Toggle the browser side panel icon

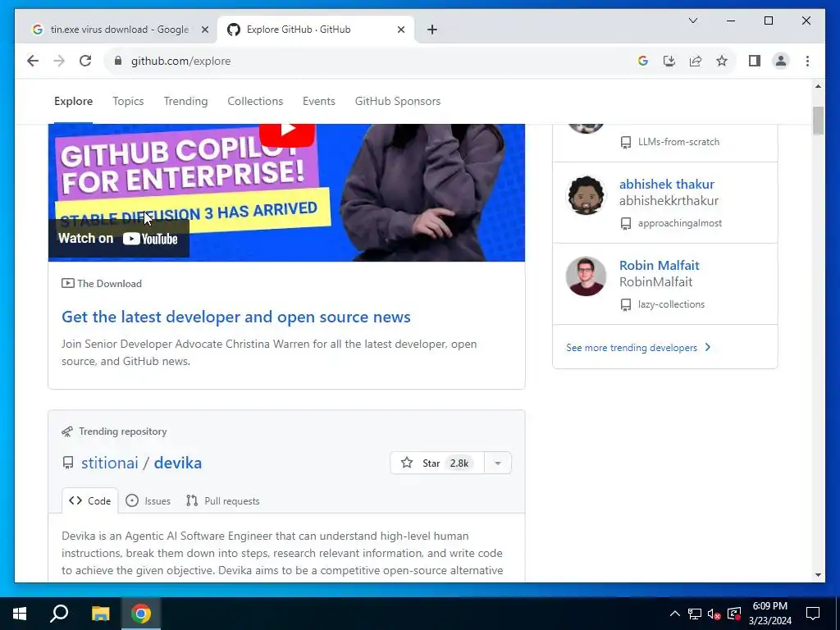[755, 61]
